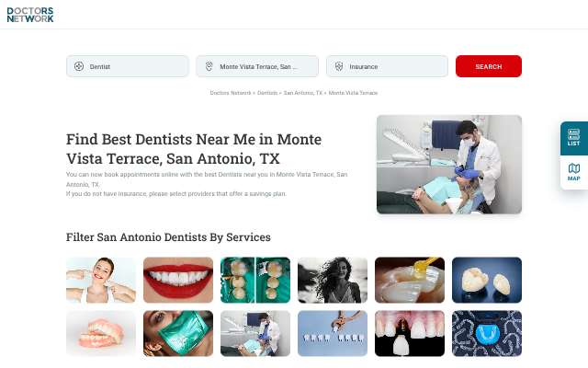The width and height of the screenshot is (588, 368).
Task: Select the row of teeth extraction thumbnail
Action: coord(333,333)
